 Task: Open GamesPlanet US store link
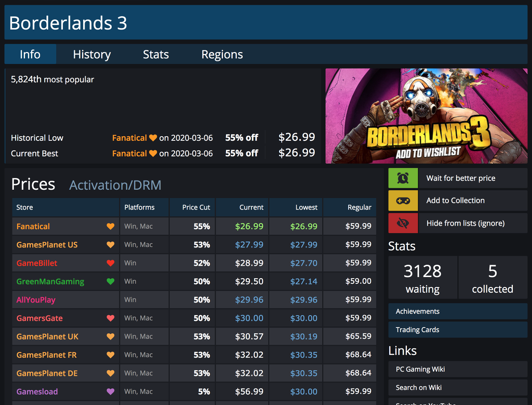47,245
